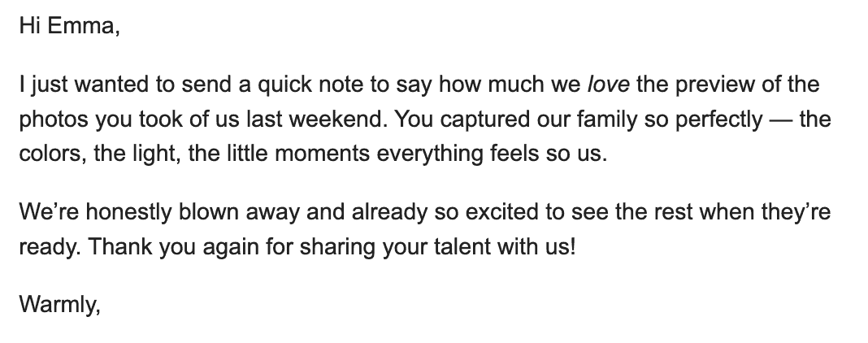The image size is (868, 343).
Task: Click the word "honestly" in second paragraph
Action: pos(128,213)
